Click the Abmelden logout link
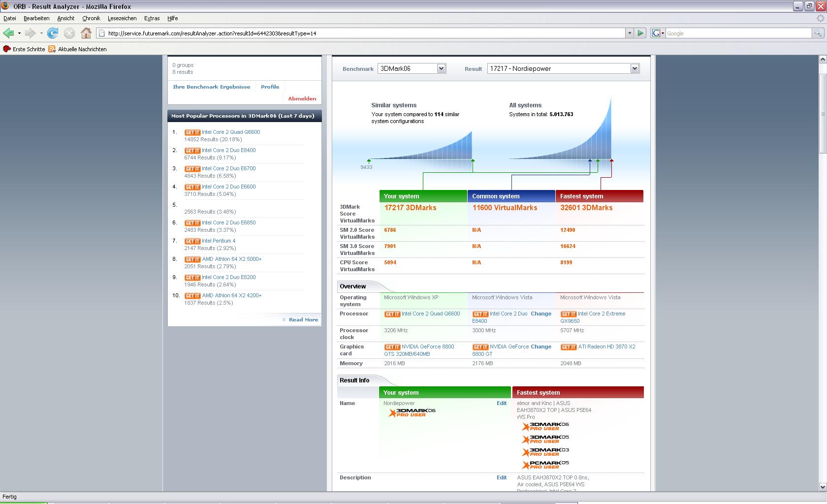The width and height of the screenshot is (827, 504). [x=302, y=99]
